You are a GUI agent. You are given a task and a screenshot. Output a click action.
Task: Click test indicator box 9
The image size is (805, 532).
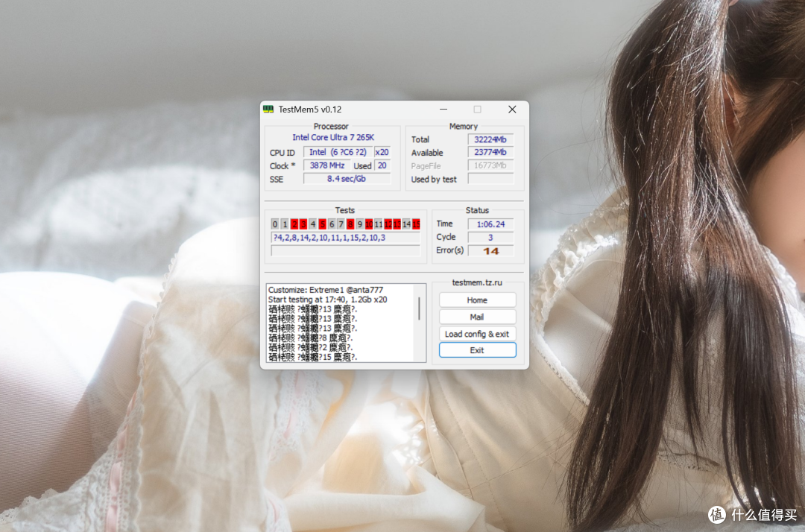point(360,224)
